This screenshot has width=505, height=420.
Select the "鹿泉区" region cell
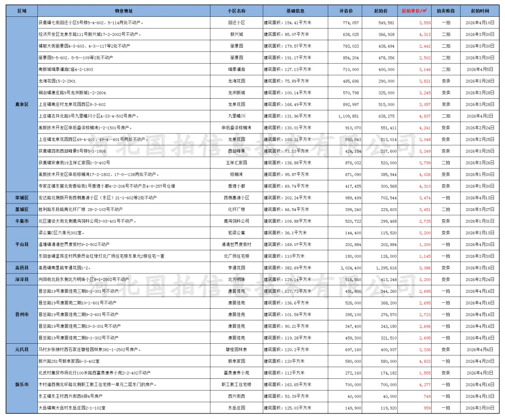coord(22,104)
